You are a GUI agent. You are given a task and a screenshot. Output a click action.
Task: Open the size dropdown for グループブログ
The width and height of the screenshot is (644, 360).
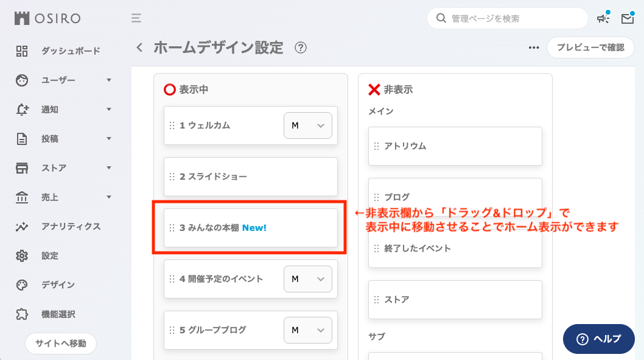coord(307,330)
